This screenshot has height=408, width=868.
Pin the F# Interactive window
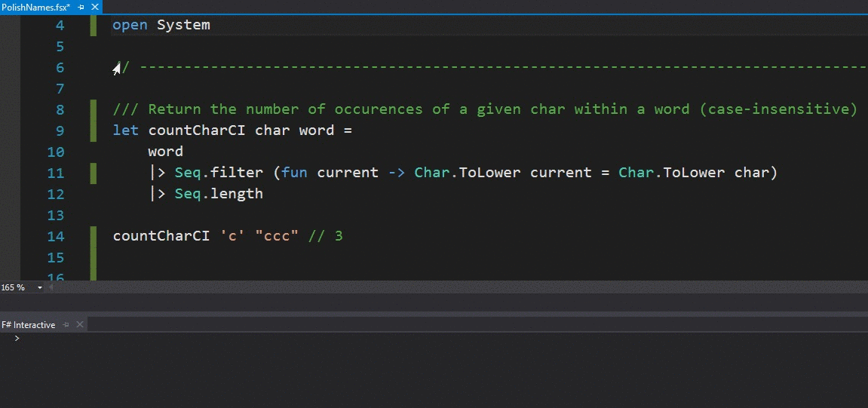(66, 324)
